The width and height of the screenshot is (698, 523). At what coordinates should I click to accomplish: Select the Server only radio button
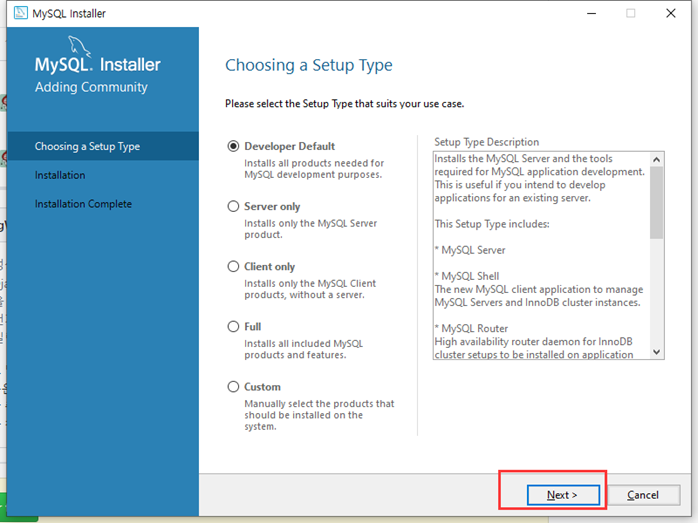(233, 206)
